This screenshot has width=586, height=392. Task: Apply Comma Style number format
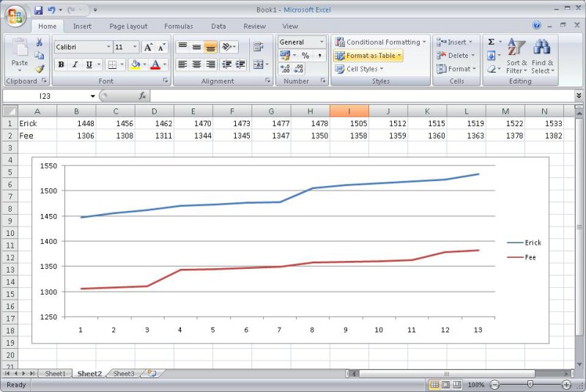[x=319, y=56]
